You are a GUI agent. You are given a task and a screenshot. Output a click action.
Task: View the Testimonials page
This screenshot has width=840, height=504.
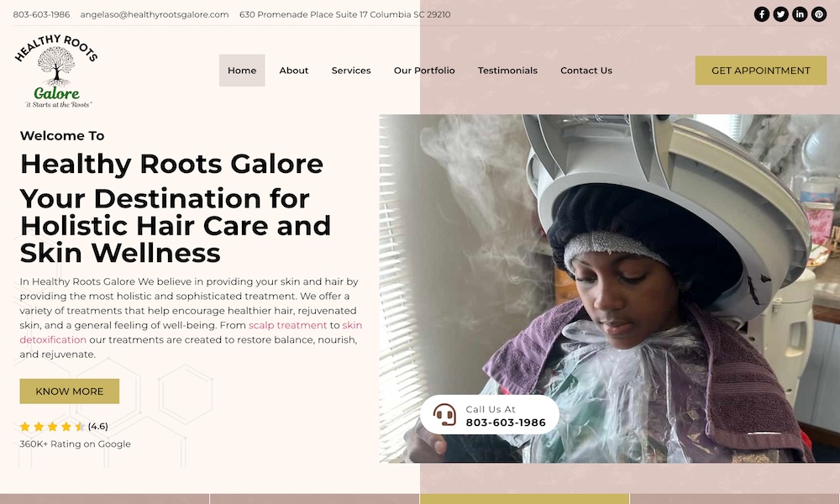pos(507,71)
